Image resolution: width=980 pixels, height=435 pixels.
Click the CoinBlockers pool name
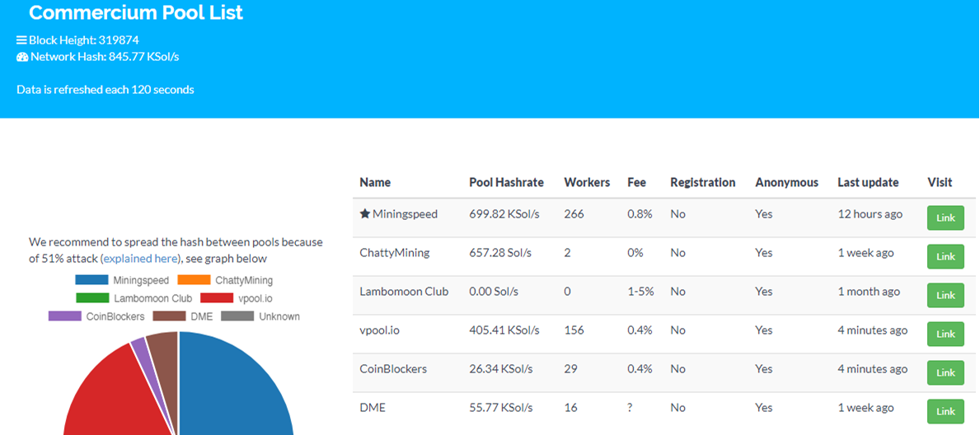[x=393, y=369]
